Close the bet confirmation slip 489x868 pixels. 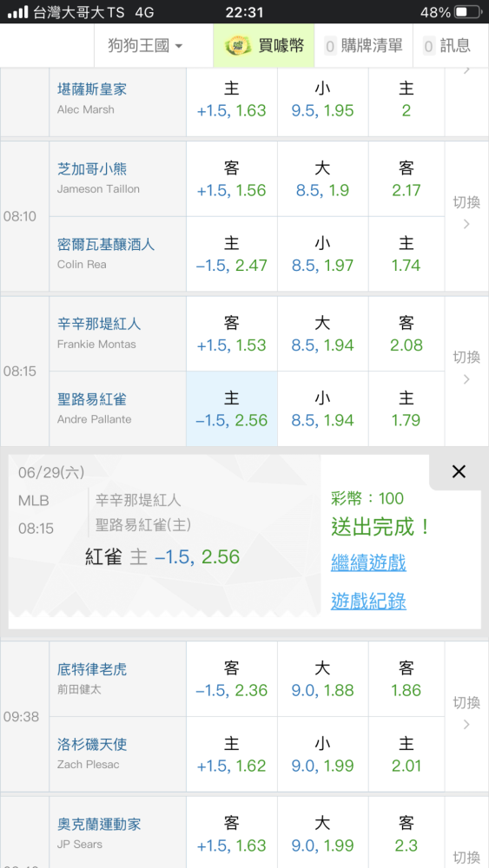[x=459, y=471]
